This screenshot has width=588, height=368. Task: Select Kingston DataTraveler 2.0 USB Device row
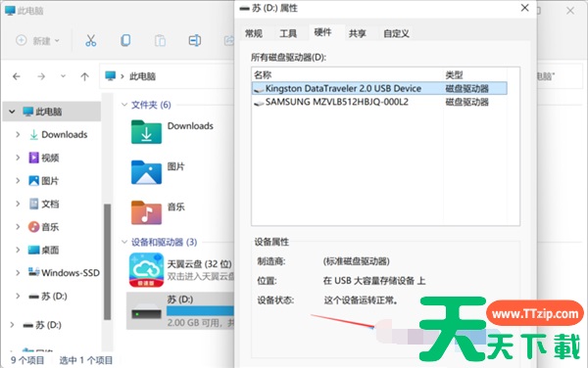(x=379, y=88)
